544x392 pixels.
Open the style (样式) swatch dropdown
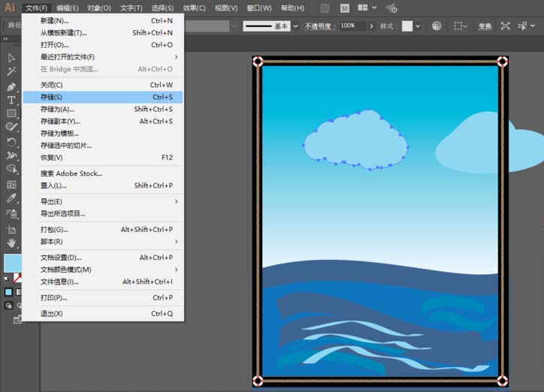click(x=419, y=26)
